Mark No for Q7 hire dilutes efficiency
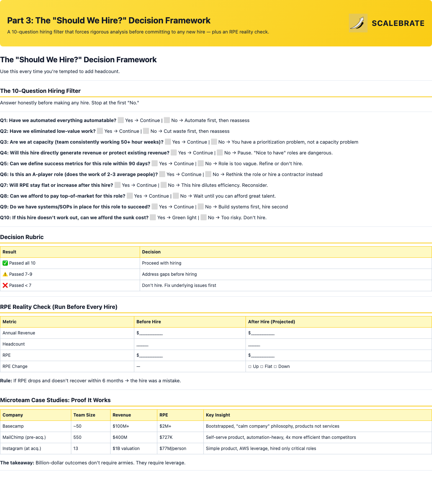 (x=164, y=185)
